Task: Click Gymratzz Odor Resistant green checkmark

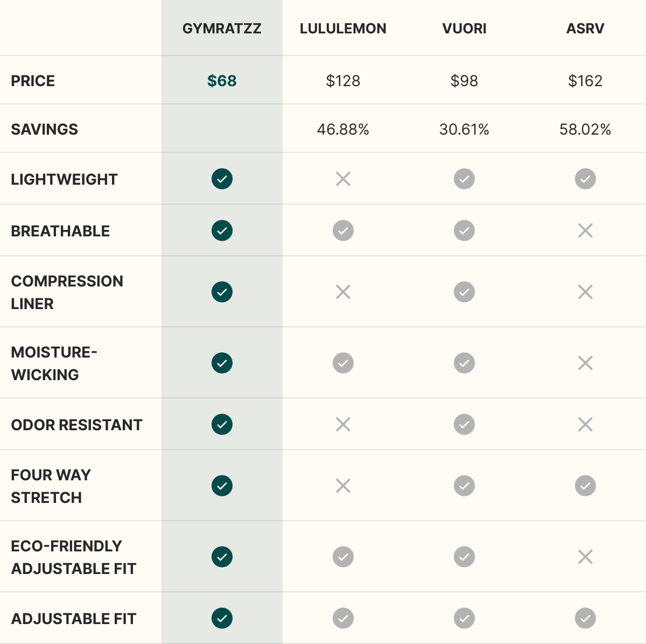Action: tap(222, 424)
